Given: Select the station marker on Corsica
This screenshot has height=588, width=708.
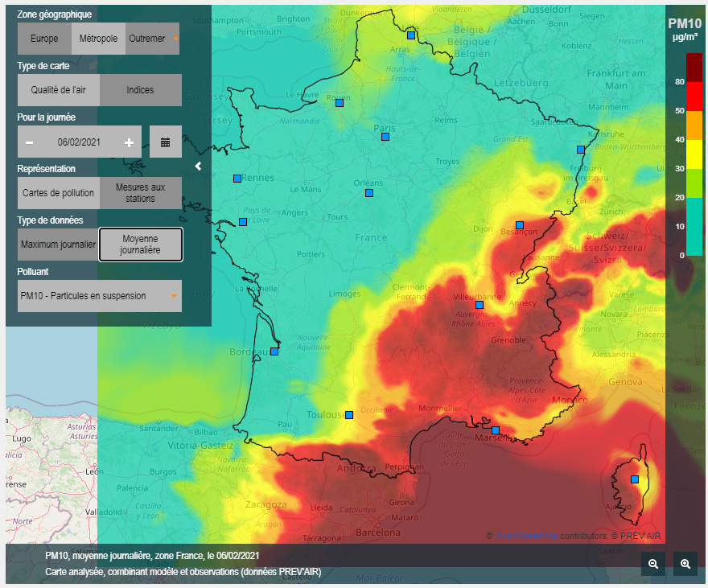Looking at the screenshot, I should [x=635, y=479].
